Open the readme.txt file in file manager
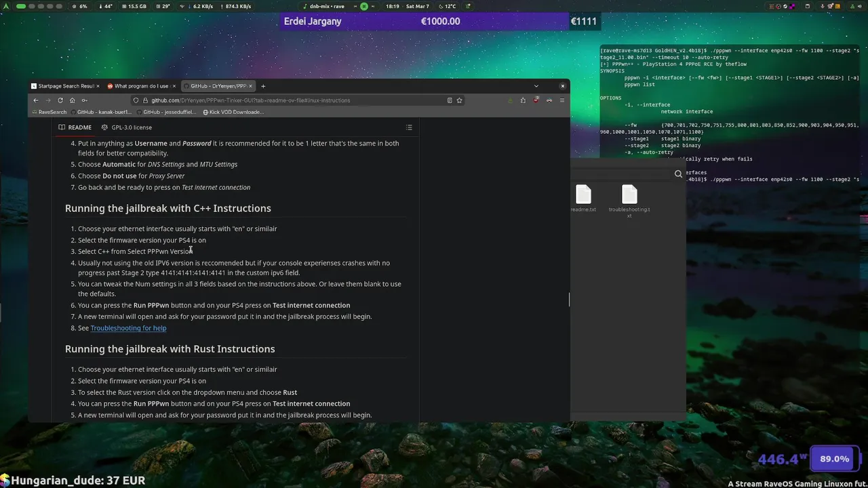The width and height of the screenshot is (868, 488). pos(583,199)
